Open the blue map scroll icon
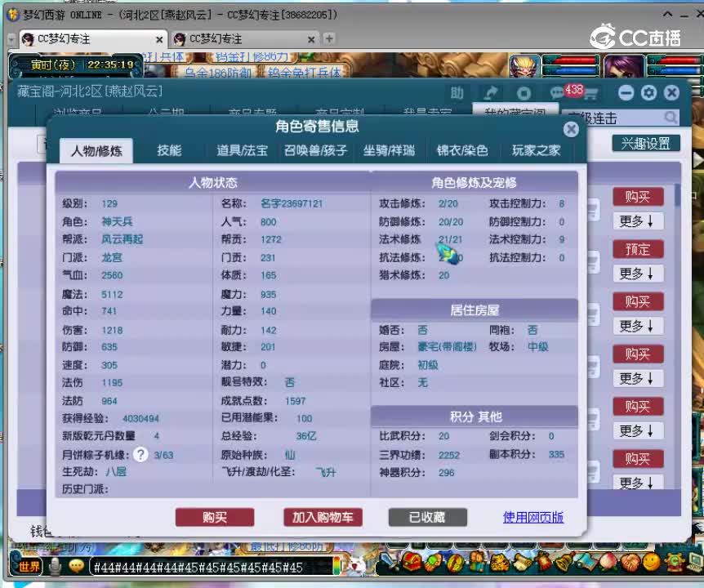The width and height of the screenshot is (704, 588). coord(586,561)
